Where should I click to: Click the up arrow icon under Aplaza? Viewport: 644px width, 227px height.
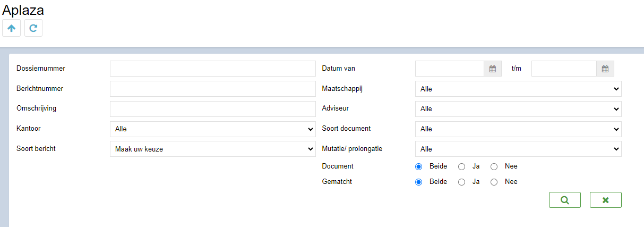(x=12, y=28)
